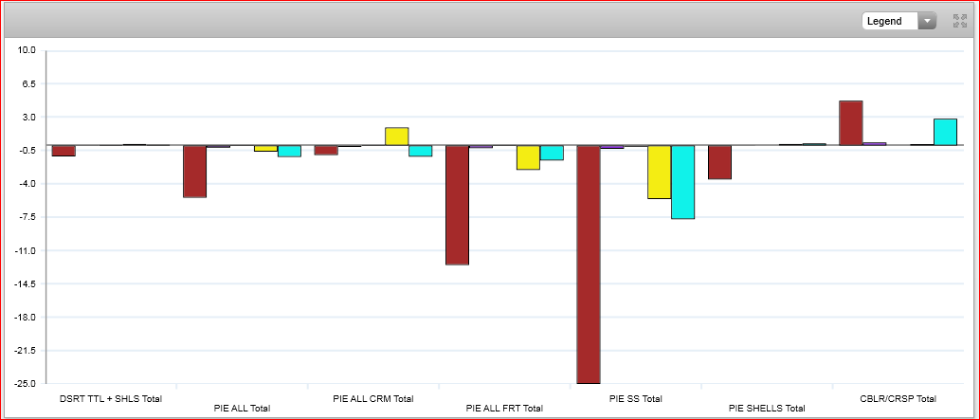This screenshot has width=980, height=420.
Task: Select the yellow PIE ALL FRT bar
Action: 528,157
